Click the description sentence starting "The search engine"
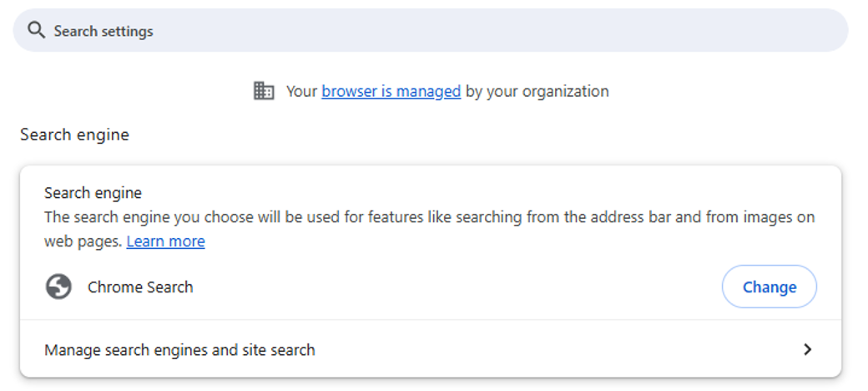The height and width of the screenshot is (391, 868). pos(250,217)
